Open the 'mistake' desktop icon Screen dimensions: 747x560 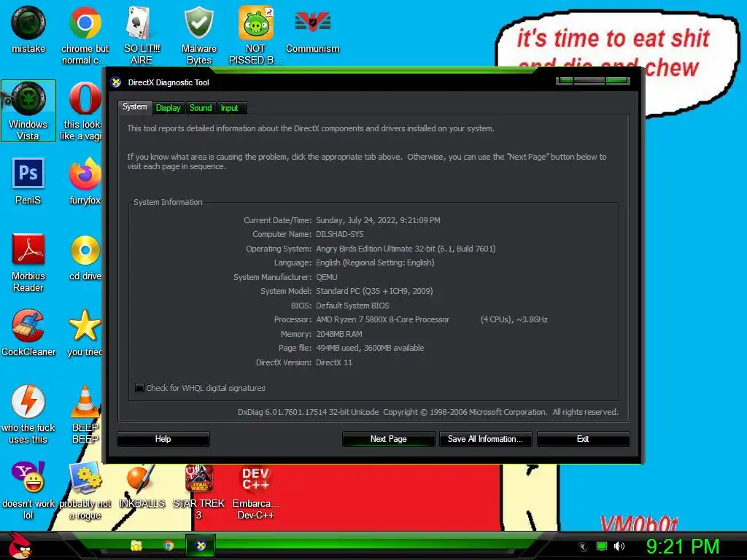28,29
